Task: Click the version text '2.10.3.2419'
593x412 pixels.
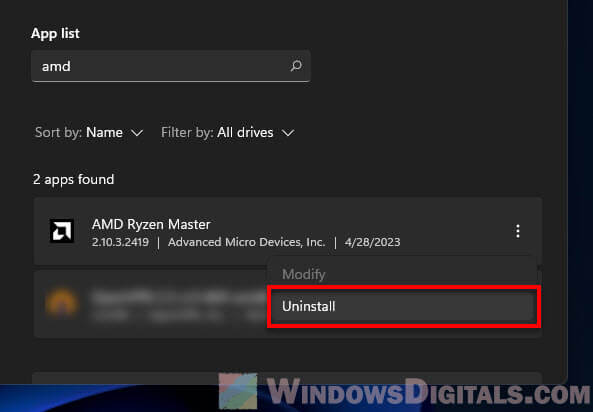Action: coord(120,242)
